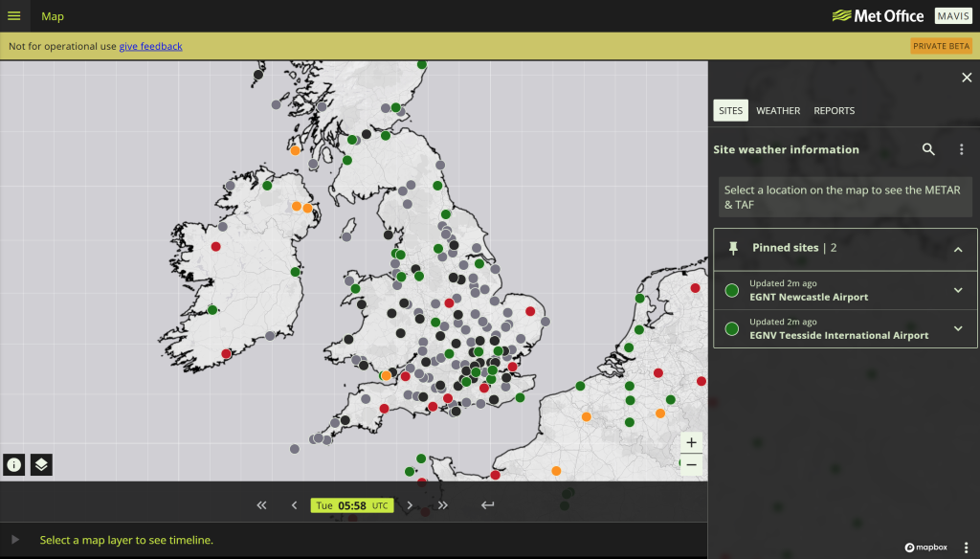This screenshot has width=980, height=559.
Task: Open site weather information options menu
Action: tap(961, 149)
